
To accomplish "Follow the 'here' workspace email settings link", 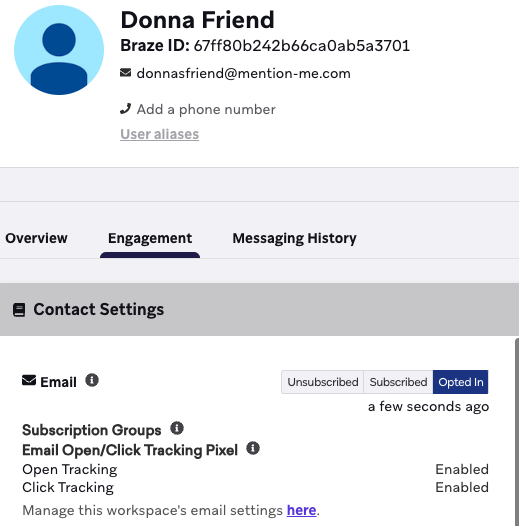I will click(301, 510).
